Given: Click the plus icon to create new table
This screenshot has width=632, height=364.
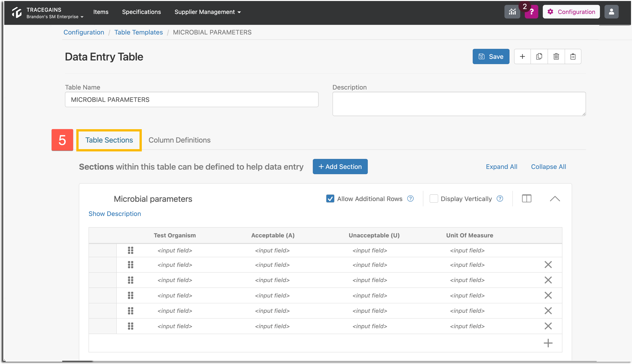Looking at the screenshot, I should [x=522, y=57].
